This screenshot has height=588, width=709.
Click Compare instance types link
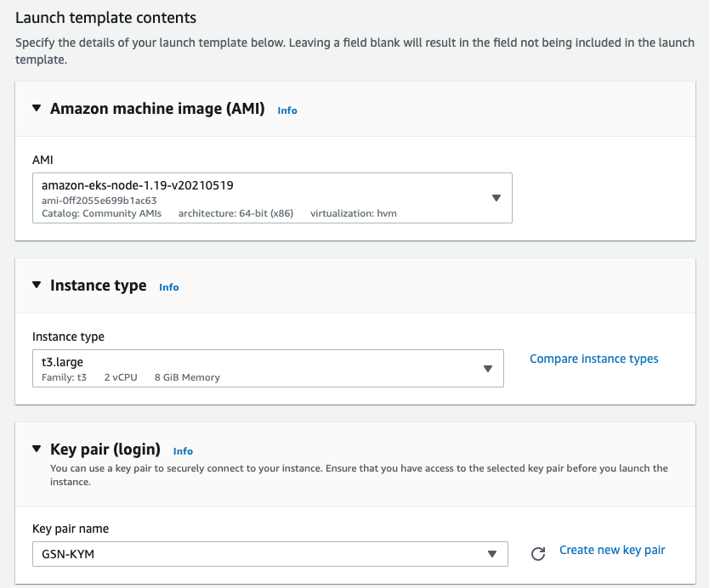pyautogui.click(x=593, y=359)
